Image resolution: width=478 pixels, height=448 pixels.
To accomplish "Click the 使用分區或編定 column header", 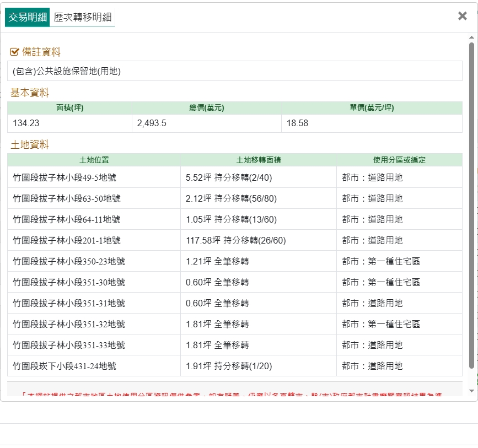I will [399, 160].
